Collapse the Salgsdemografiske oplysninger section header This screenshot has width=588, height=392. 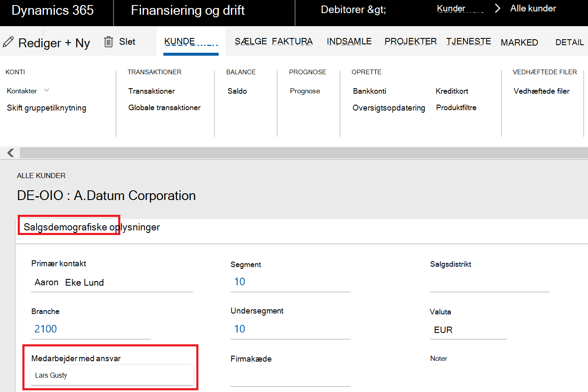click(92, 227)
